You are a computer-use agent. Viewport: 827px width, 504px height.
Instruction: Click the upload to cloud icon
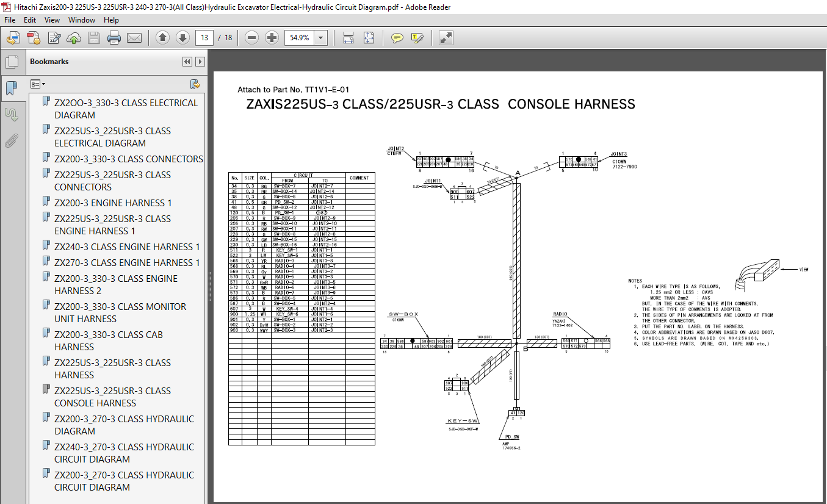coord(73,38)
